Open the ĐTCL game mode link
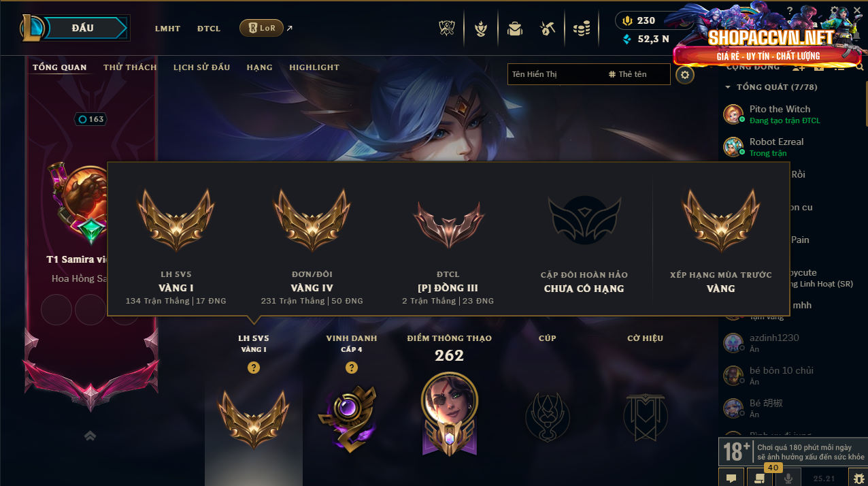This screenshot has width=868, height=486. pos(209,29)
